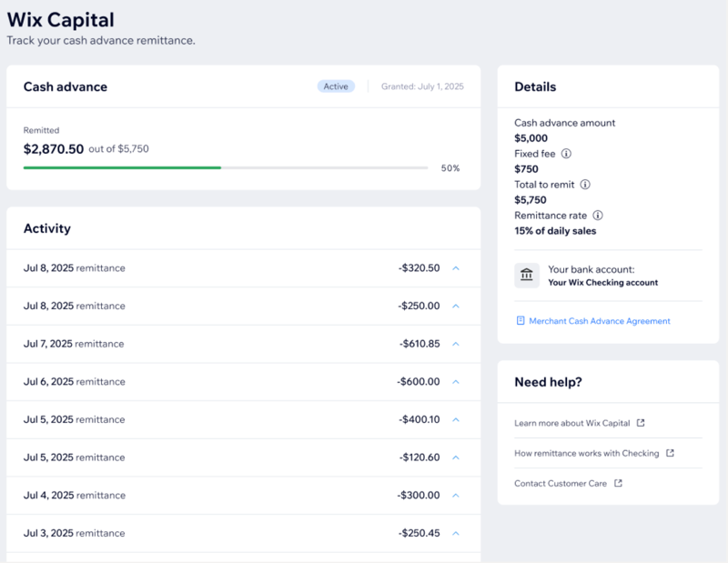Click the Active status badge
Screen dimensions: 728x563
tap(336, 85)
